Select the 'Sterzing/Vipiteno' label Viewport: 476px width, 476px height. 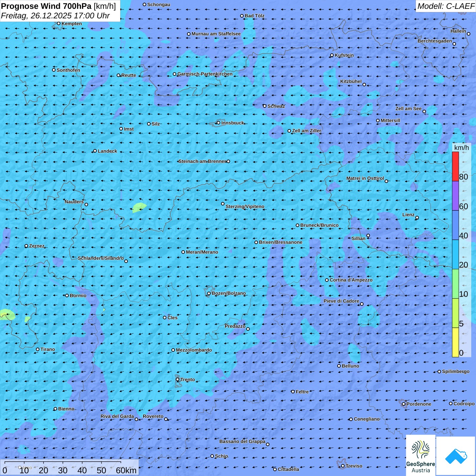pos(245,206)
